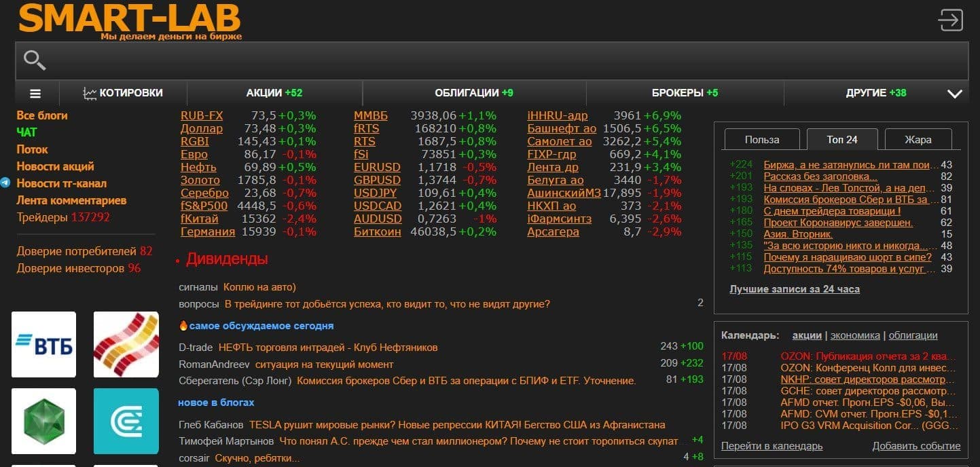The width and height of the screenshot is (980, 467).
Task: Click новое в блогах heading
Action: [216, 403]
